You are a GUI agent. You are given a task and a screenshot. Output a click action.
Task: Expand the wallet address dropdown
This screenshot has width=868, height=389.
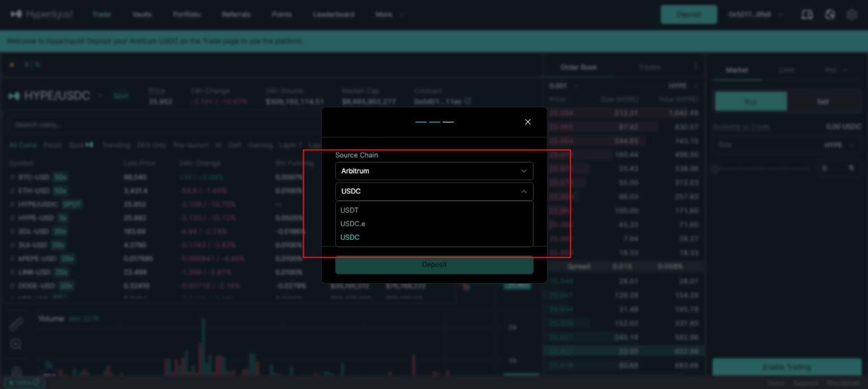[x=756, y=15]
